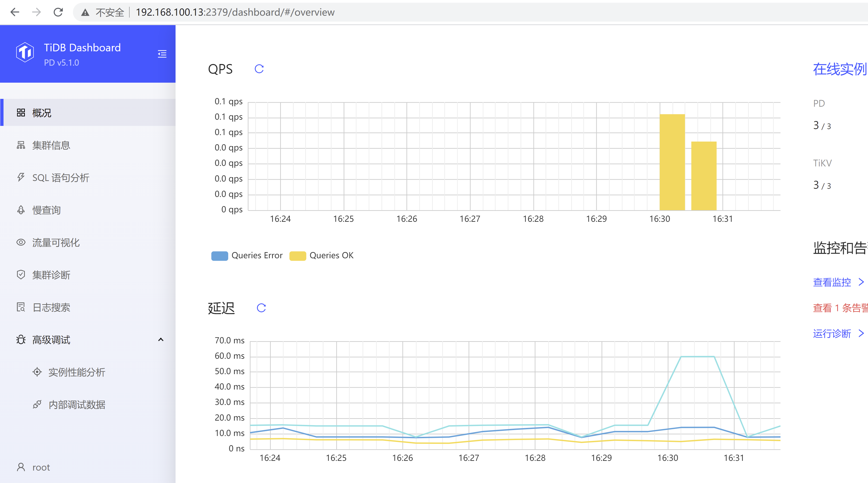Click the QPS chart heading
The width and height of the screenshot is (868, 483).
[x=220, y=69]
